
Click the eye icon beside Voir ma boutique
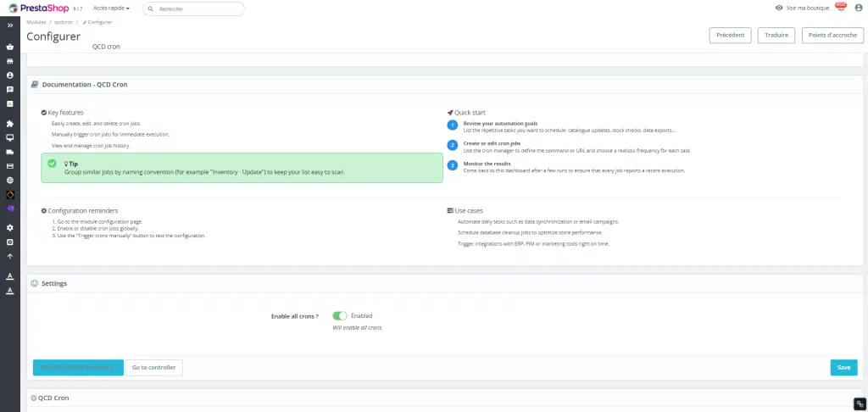[x=779, y=8]
